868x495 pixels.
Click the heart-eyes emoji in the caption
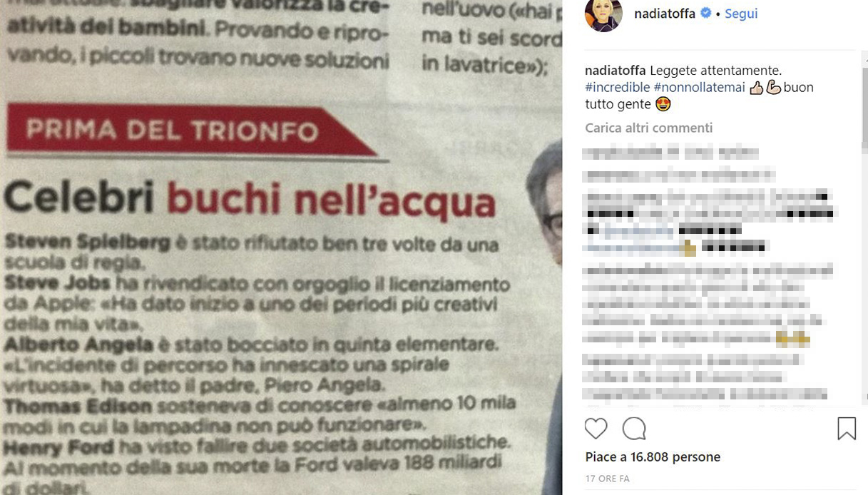tap(663, 105)
